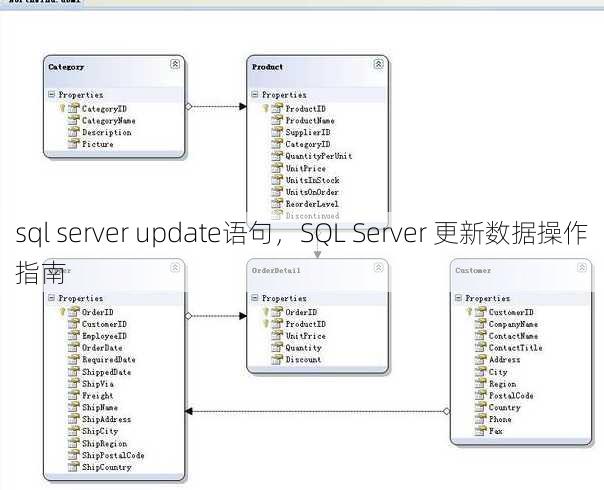Select the Customer entity title

[473, 270]
